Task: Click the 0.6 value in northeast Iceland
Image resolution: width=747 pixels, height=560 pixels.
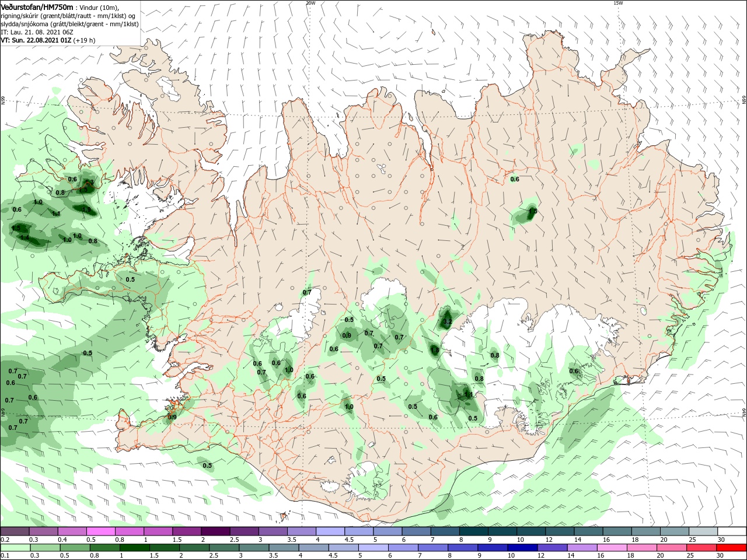Action: (515, 179)
